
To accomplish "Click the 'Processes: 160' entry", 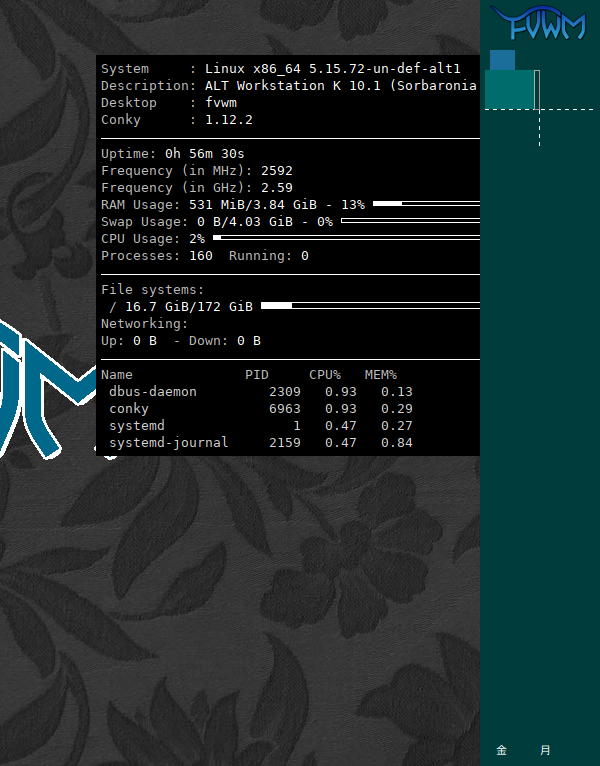I will [x=157, y=256].
